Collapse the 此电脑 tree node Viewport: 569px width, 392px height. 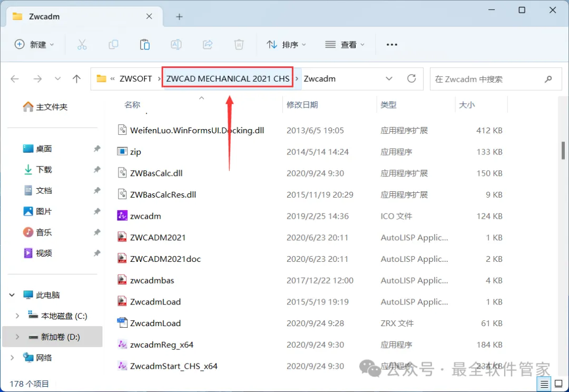12,295
